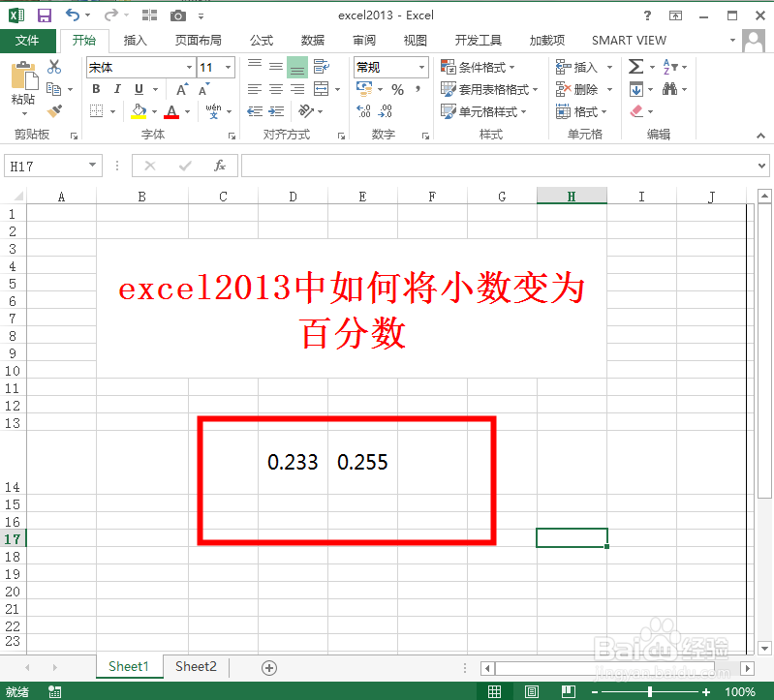Copy selection using the copy icon

(x=53, y=89)
